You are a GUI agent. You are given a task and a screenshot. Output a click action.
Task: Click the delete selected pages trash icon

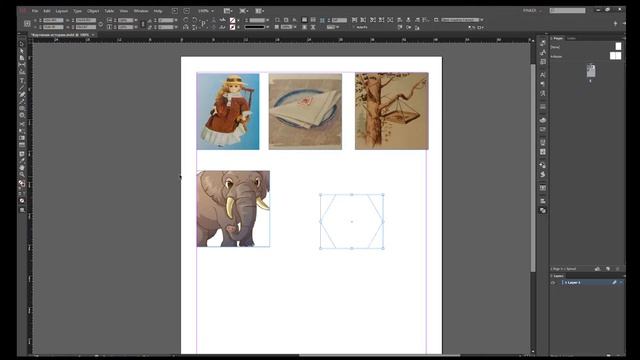coord(618,269)
